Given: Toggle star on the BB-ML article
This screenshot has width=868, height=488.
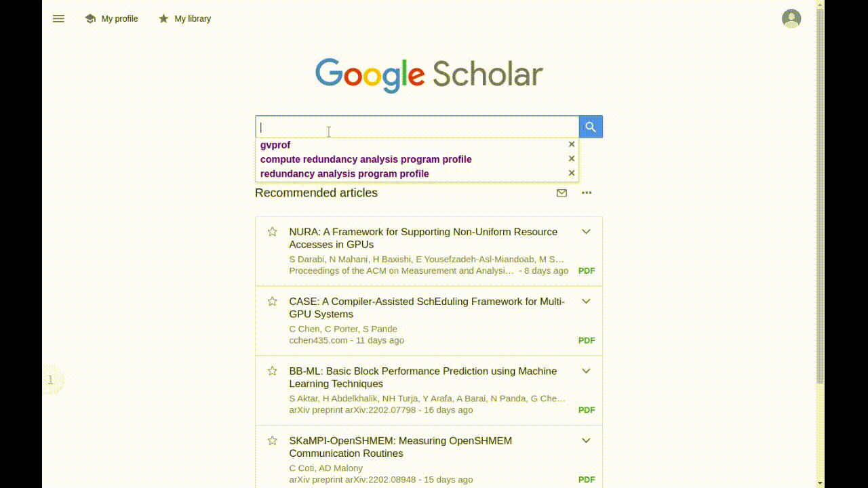Looking at the screenshot, I should coord(272,371).
